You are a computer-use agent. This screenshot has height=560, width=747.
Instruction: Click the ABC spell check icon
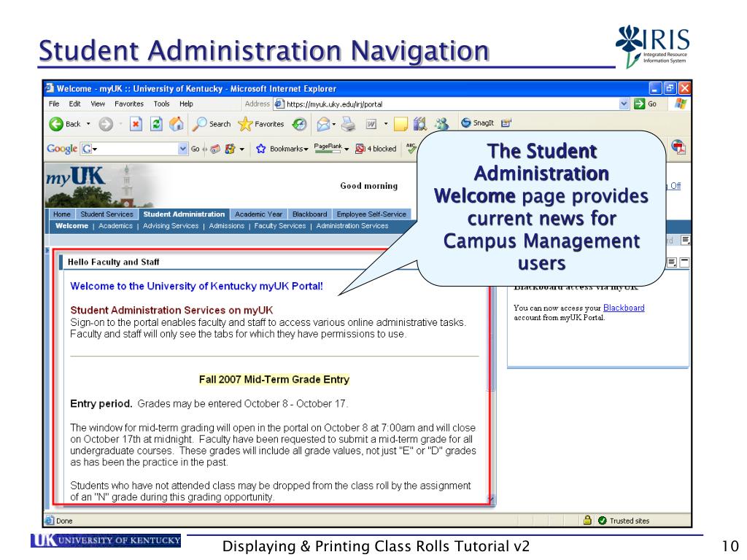pos(411,148)
